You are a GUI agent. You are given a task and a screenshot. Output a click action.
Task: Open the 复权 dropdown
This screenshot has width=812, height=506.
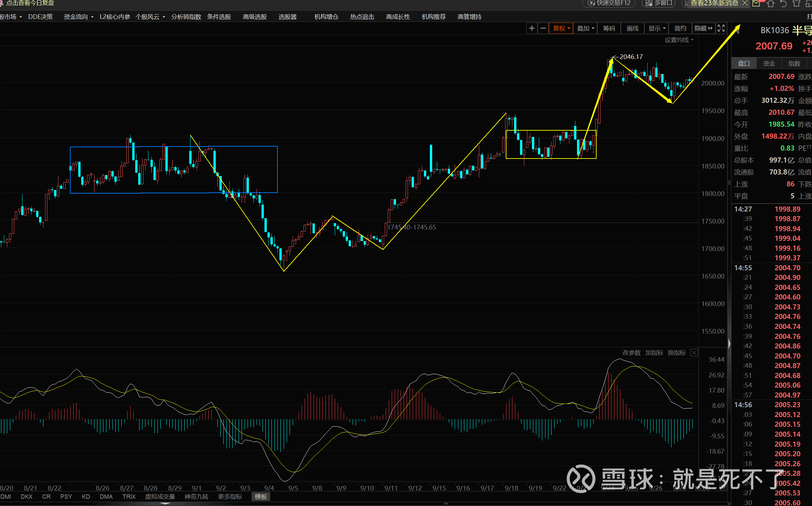pos(561,29)
